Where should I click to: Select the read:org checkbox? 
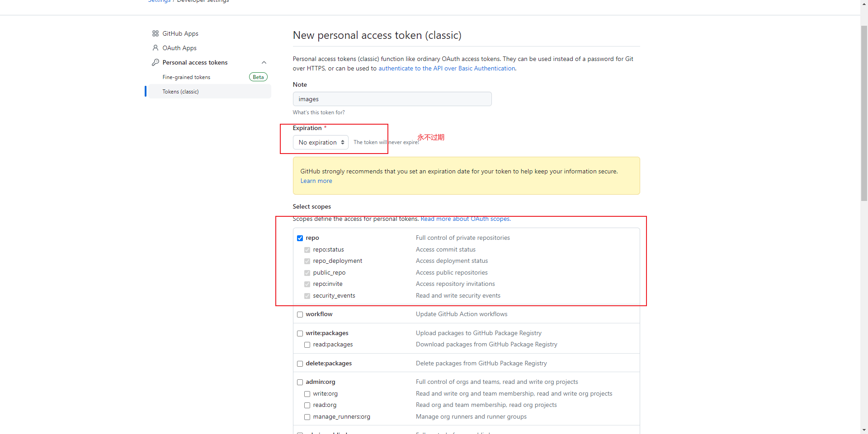tap(307, 405)
